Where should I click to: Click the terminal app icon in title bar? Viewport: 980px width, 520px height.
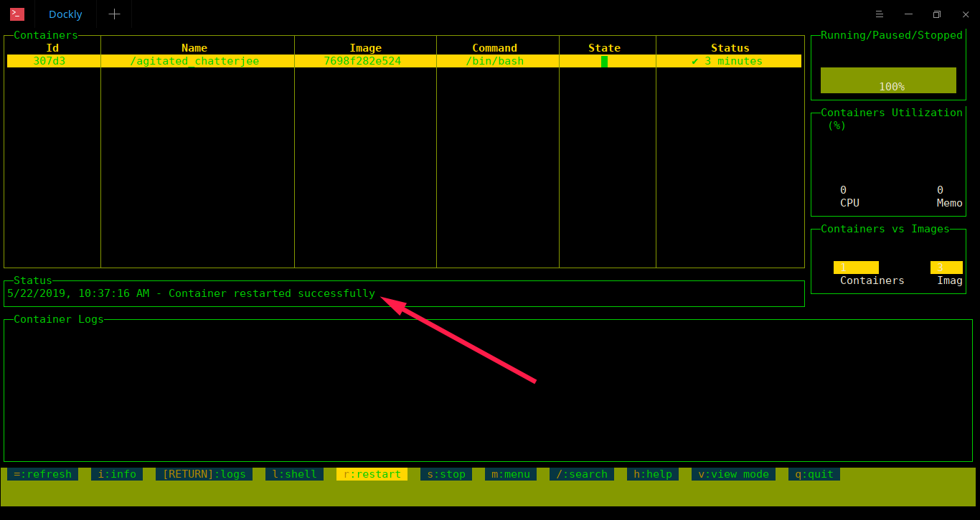17,14
